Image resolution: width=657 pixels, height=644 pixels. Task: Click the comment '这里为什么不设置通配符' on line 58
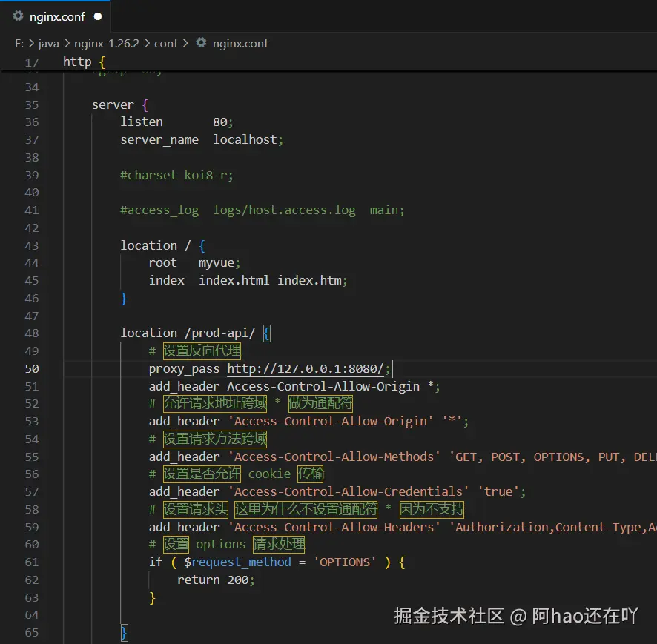pyautogui.click(x=306, y=509)
